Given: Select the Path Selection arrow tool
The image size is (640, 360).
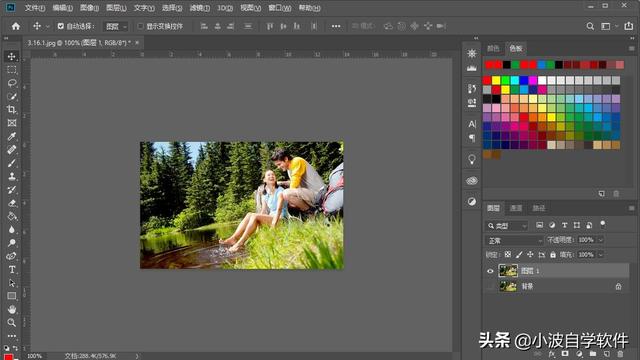Looking at the screenshot, I should pos(11,283).
